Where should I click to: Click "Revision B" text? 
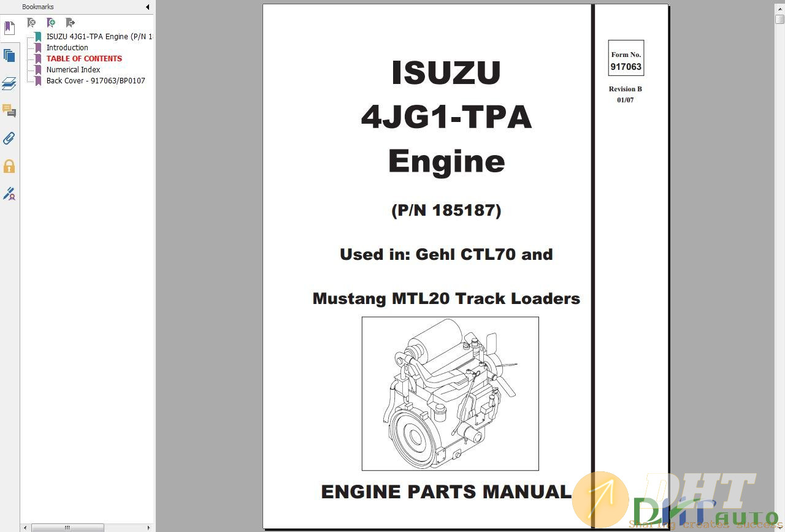pyautogui.click(x=626, y=89)
